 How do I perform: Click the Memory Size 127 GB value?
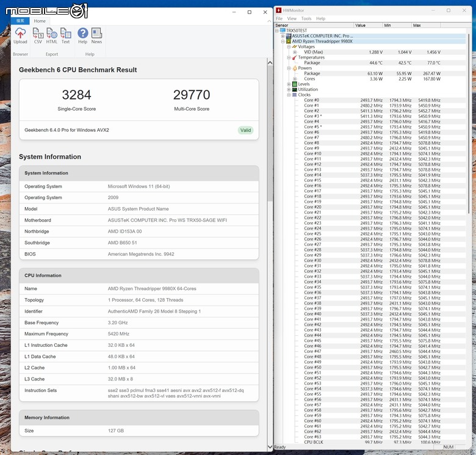click(116, 431)
